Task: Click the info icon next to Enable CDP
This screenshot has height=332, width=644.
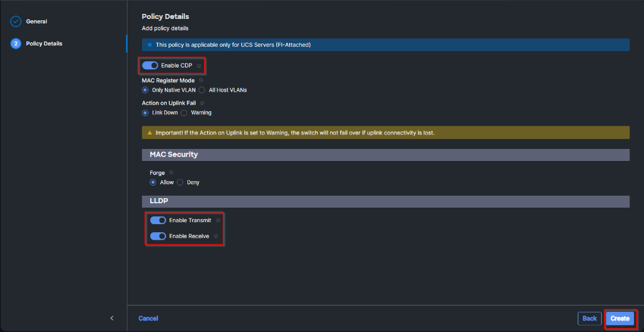Action: click(199, 66)
